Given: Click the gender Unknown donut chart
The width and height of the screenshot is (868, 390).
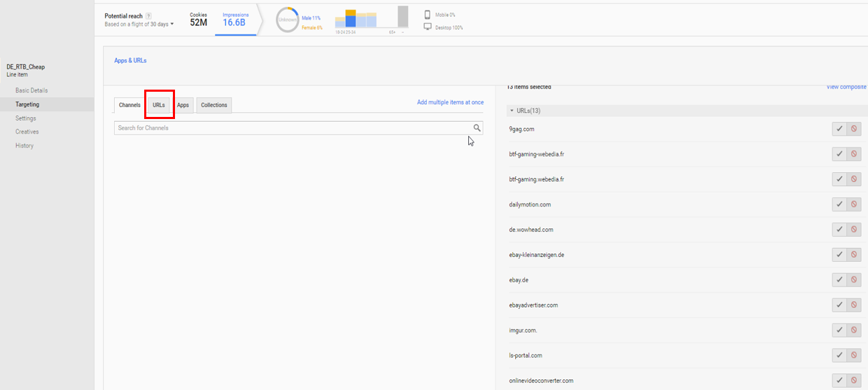Looking at the screenshot, I should 288,20.
